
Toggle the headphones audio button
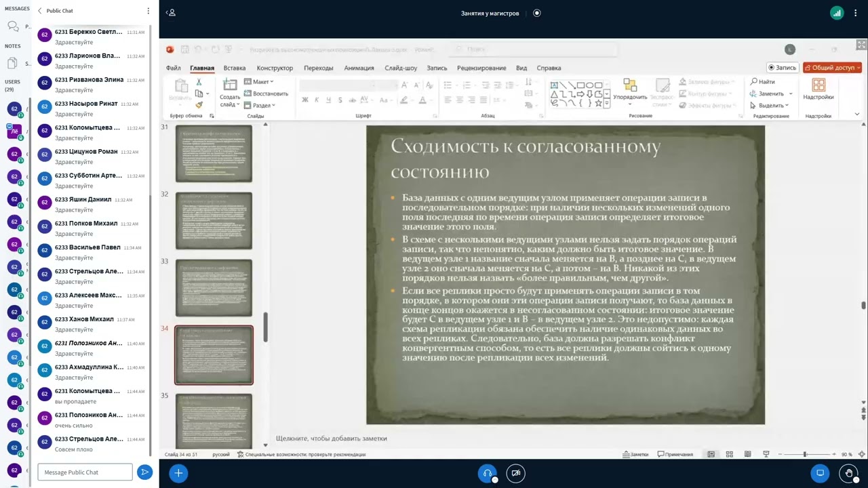point(487,473)
